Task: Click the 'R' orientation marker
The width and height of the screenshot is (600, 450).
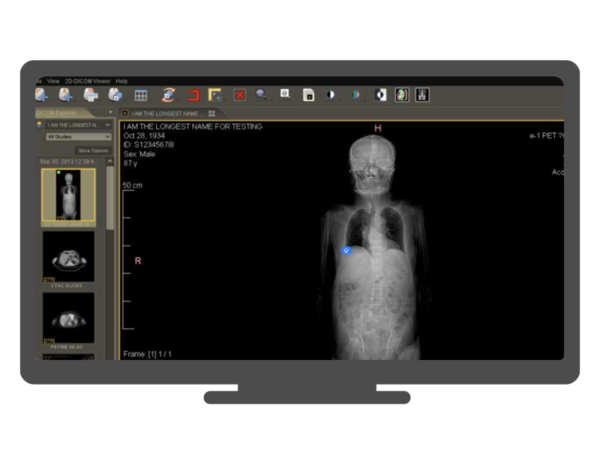Action: tap(138, 261)
